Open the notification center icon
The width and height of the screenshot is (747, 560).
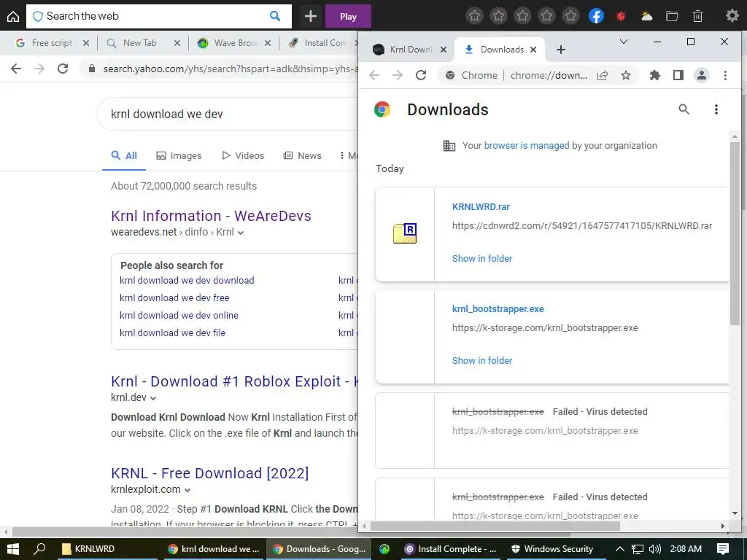pyautogui.click(x=723, y=549)
